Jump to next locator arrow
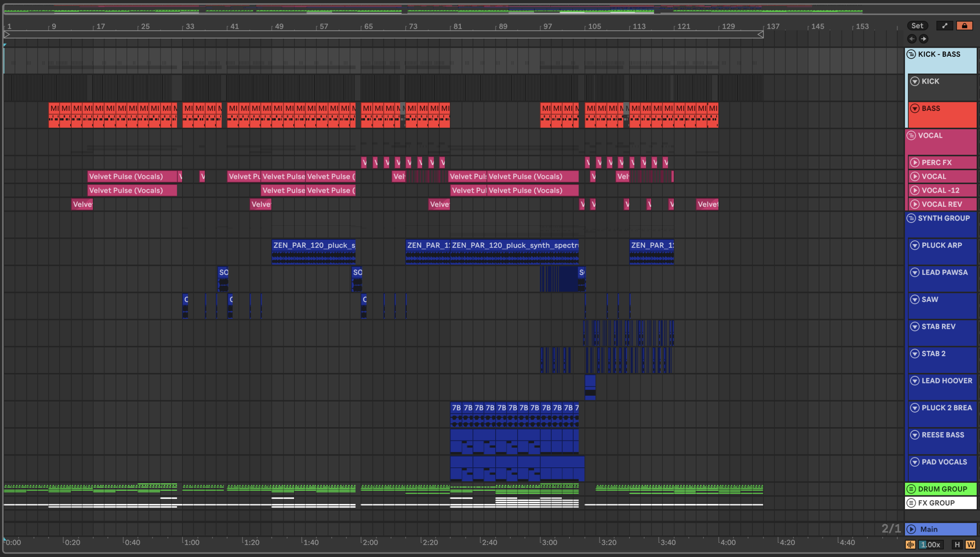Screen dimensions: 980x557 point(923,38)
